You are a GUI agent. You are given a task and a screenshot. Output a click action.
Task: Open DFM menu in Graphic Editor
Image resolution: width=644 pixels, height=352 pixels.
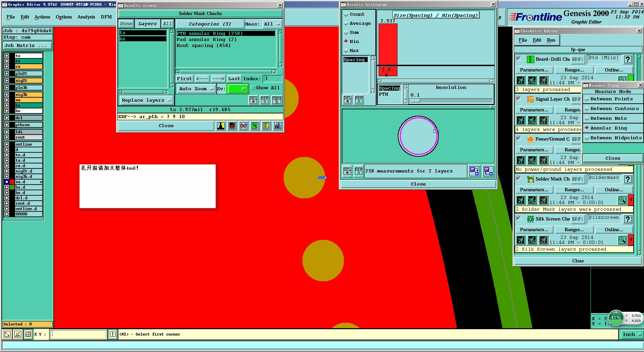106,17
